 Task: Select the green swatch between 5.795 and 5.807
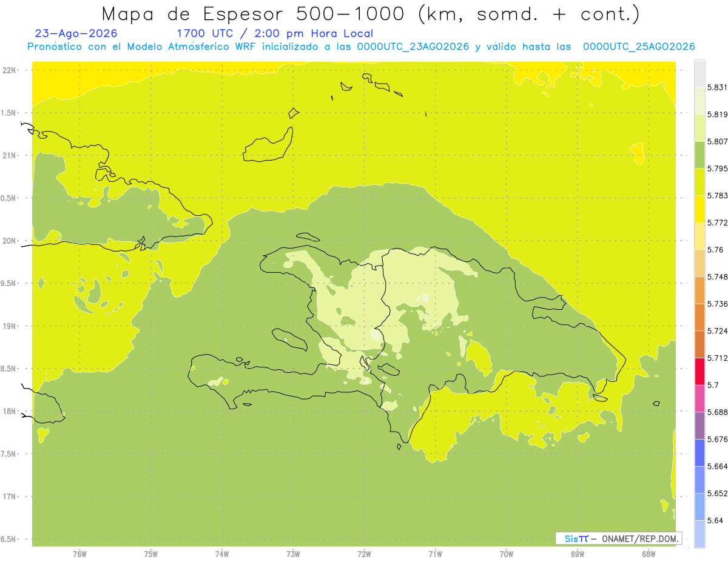click(x=699, y=155)
